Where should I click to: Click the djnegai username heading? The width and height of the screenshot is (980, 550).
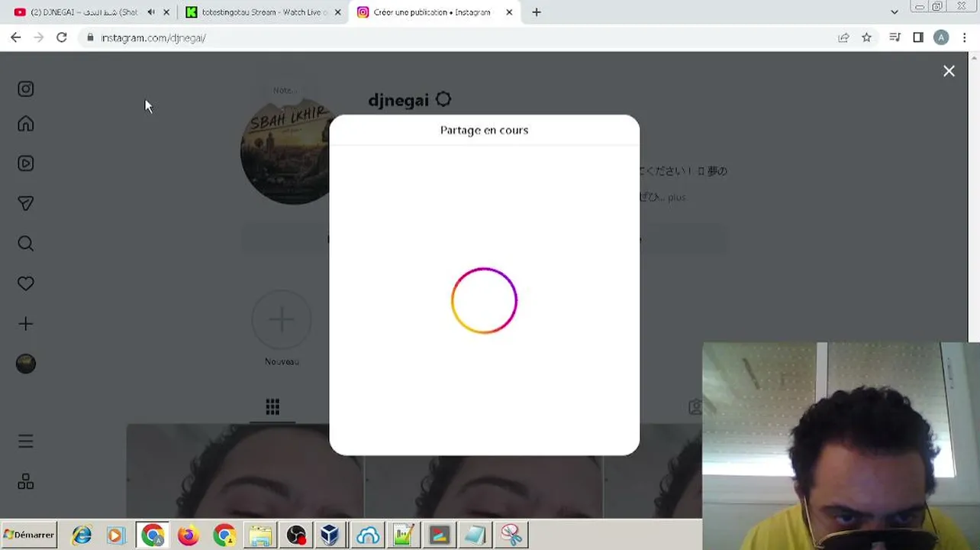(398, 100)
